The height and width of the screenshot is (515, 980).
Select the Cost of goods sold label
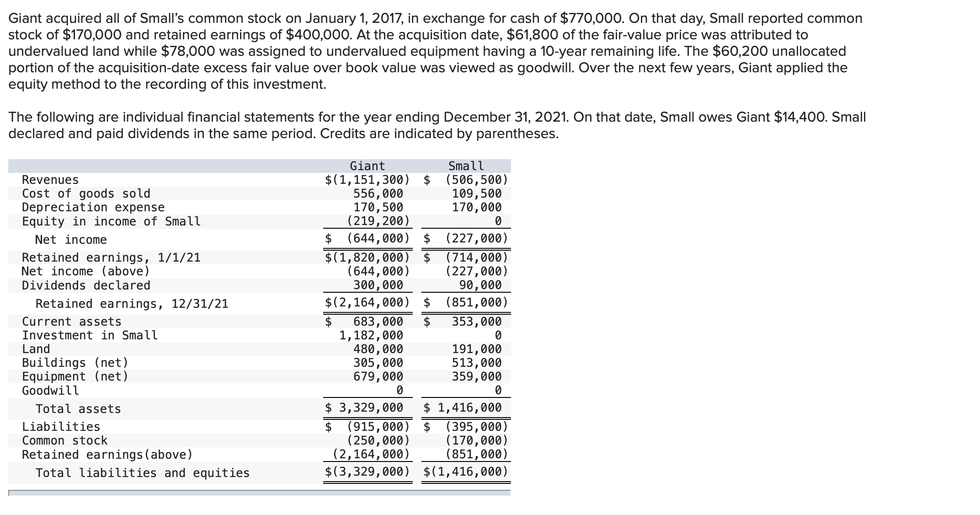pyautogui.click(x=86, y=193)
